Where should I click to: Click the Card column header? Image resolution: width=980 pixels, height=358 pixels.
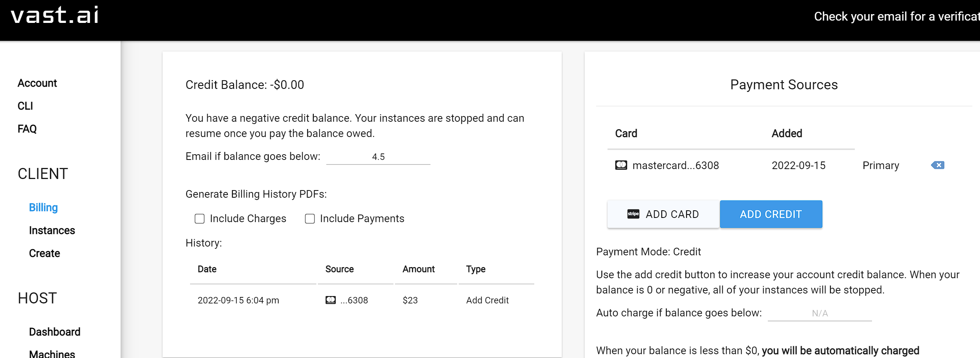pos(626,134)
